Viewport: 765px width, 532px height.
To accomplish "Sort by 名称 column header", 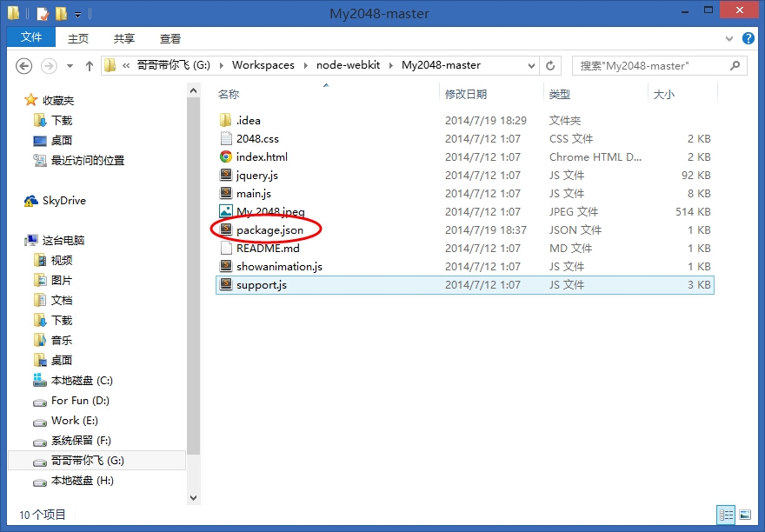I will [229, 94].
